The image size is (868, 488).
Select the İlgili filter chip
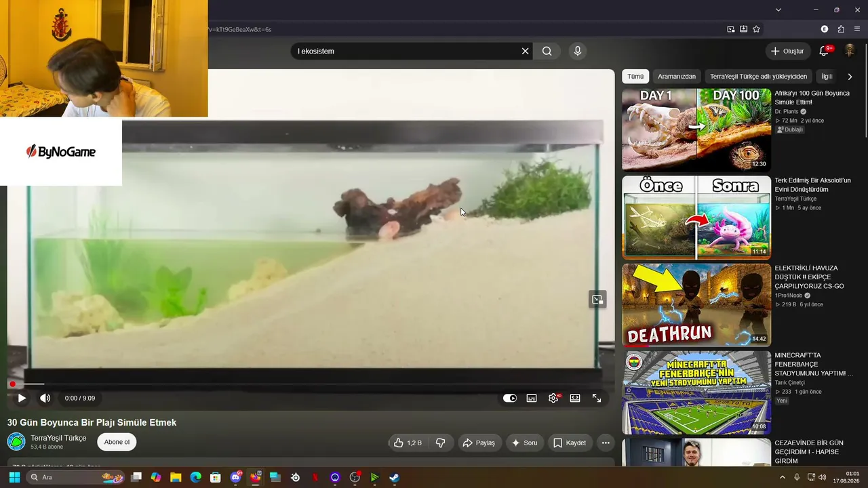pyautogui.click(x=826, y=77)
